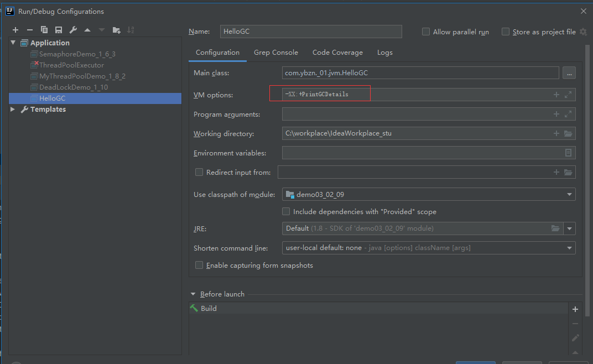This screenshot has width=593, height=364.
Task: Switch to the Code Coverage tab
Action: 337,53
